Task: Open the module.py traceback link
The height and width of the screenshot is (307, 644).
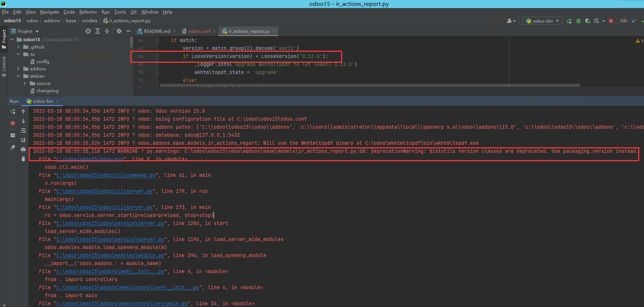Action: [110, 255]
